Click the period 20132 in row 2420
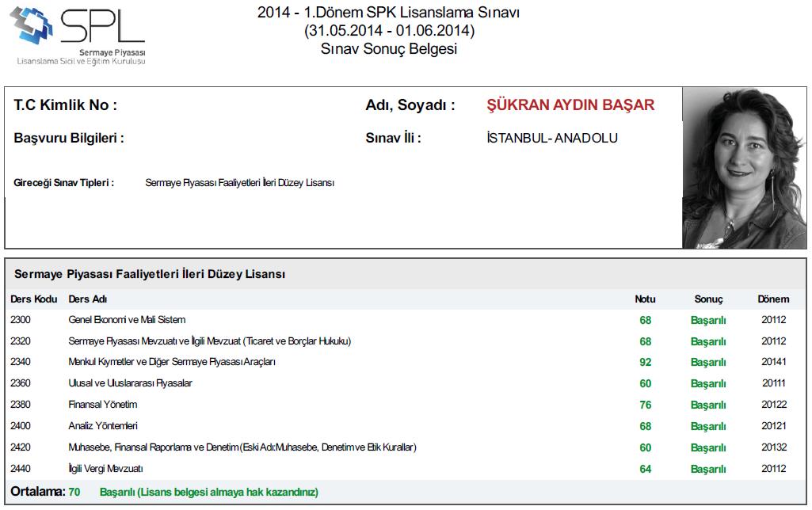812x510 pixels. pos(774,447)
